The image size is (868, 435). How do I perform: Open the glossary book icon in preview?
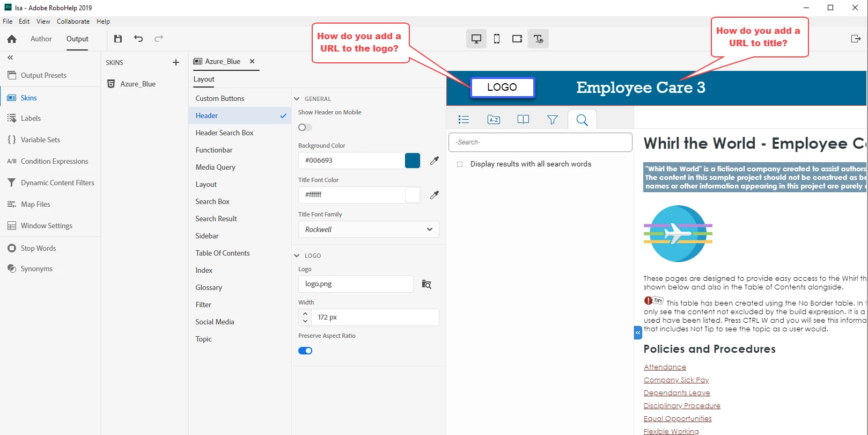[x=523, y=120]
